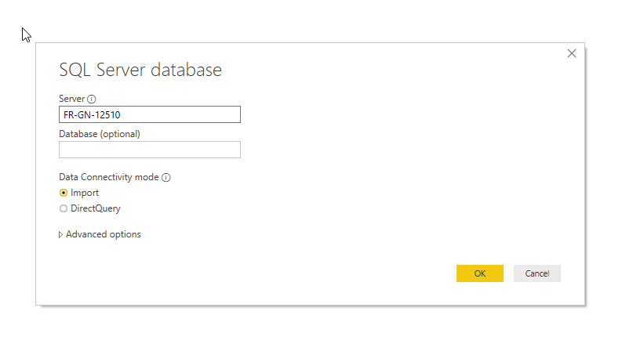Choose DirectQuery by clicking its label text
The image size is (644, 351).
click(x=95, y=209)
